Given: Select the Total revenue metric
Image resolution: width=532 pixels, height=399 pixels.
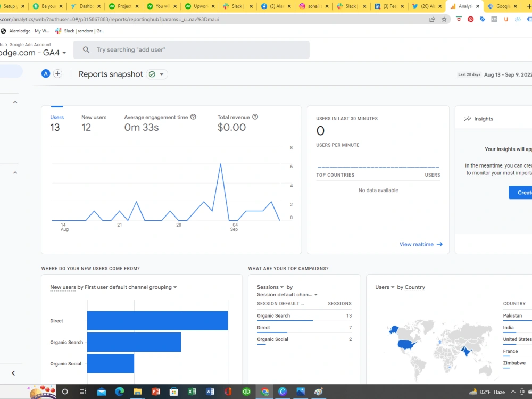Looking at the screenshot, I should click(237, 123).
